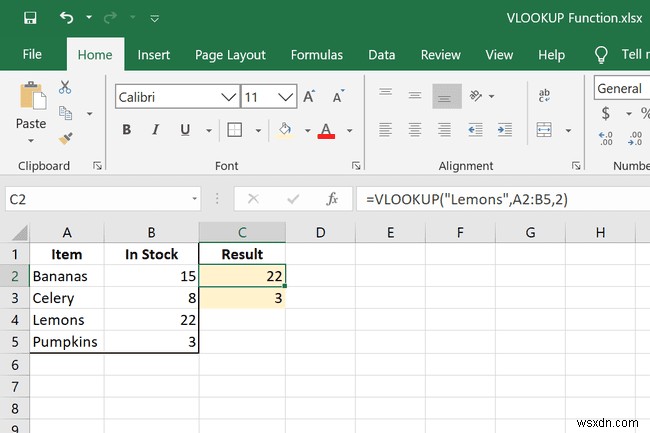Increase decimal places
Viewport: 650px width, 433px height.
606,138
